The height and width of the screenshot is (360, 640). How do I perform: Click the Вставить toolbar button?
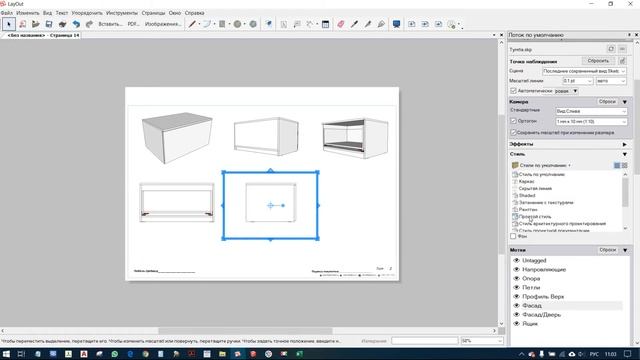110,24
